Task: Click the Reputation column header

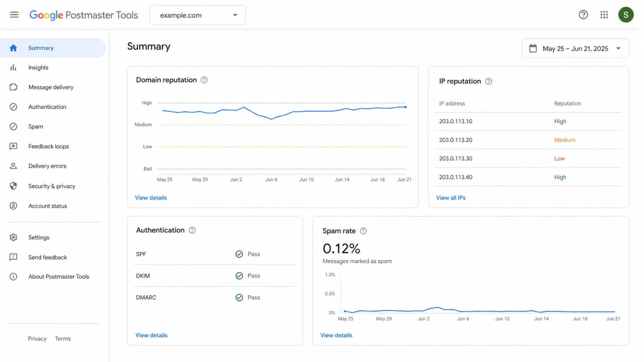Action: coord(568,104)
